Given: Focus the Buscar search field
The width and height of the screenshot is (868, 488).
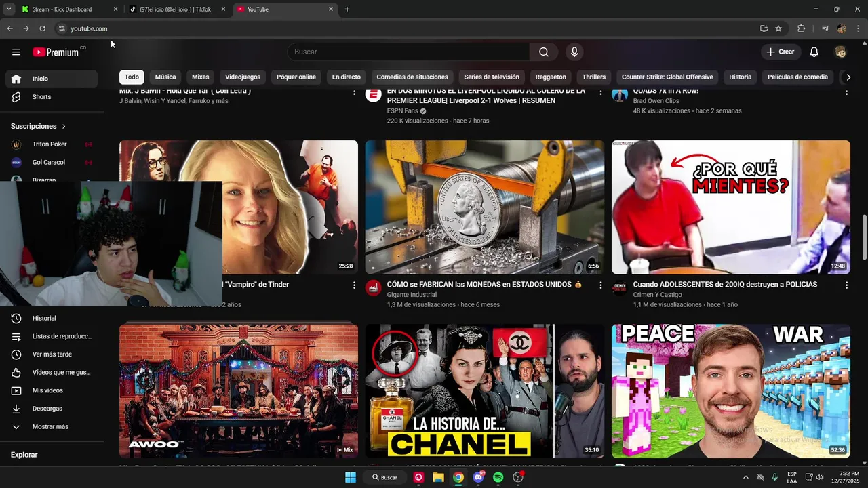Looking at the screenshot, I should point(408,52).
